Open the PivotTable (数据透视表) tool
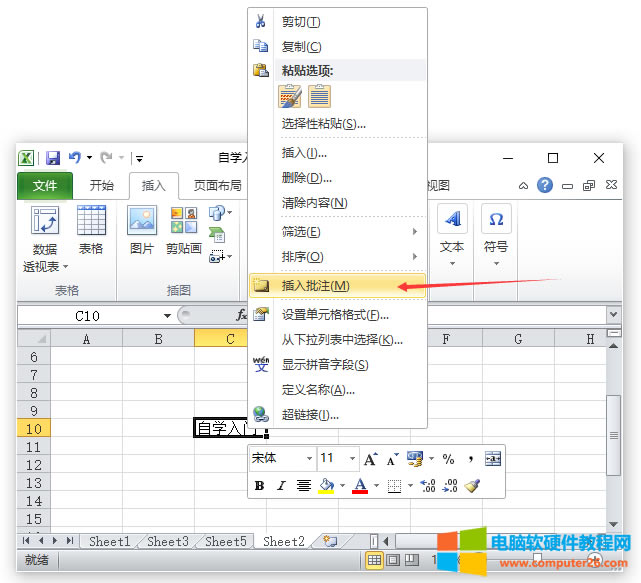This screenshot has width=641, height=583. click(44, 239)
